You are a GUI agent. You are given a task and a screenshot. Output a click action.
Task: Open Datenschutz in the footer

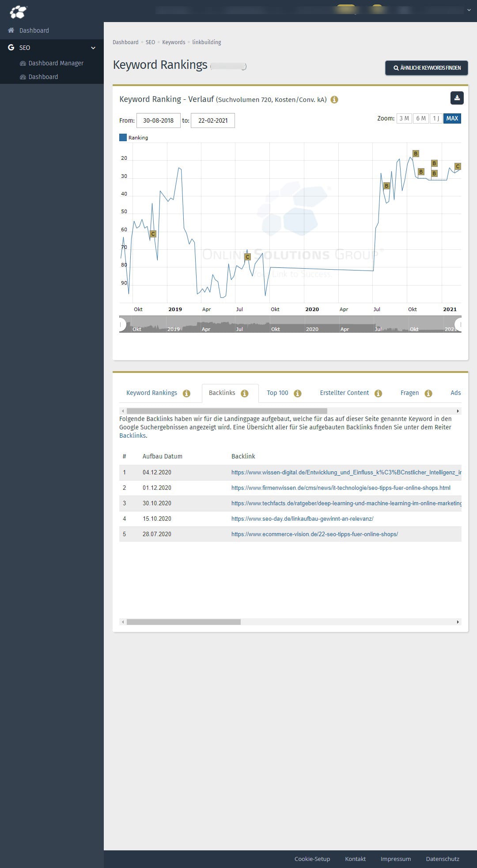pos(443,859)
